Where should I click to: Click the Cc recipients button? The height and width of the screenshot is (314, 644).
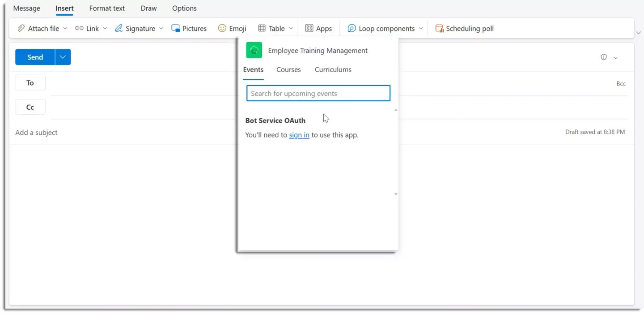[30, 107]
